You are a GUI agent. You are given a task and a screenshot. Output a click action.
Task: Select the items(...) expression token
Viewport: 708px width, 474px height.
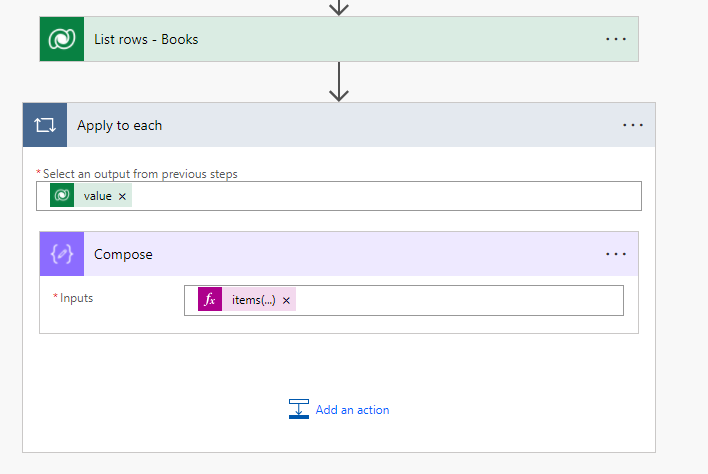coord(253,300)
